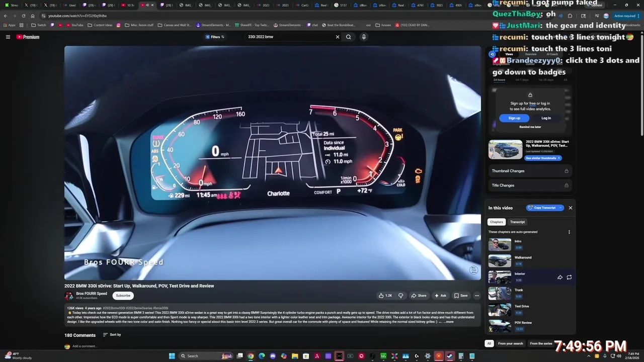Expand description with ...more
The height and width of the screenshot is (362, 644).
pyautogui.click(x=448, y=322)
